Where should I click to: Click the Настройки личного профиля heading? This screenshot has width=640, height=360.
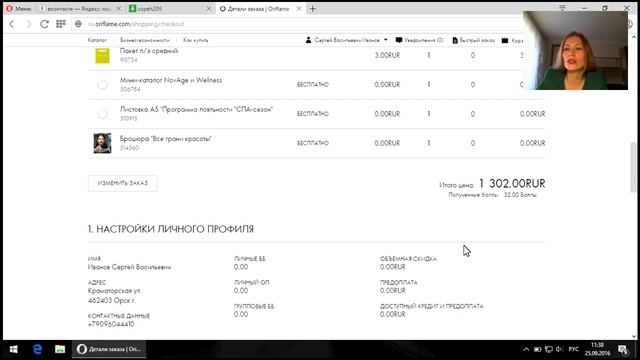pyautogui.click(x=171, y=229)
